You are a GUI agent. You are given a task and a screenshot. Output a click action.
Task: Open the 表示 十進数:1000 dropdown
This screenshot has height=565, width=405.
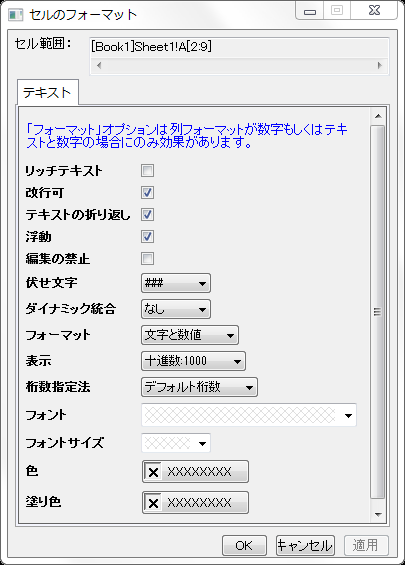point(193,361)
